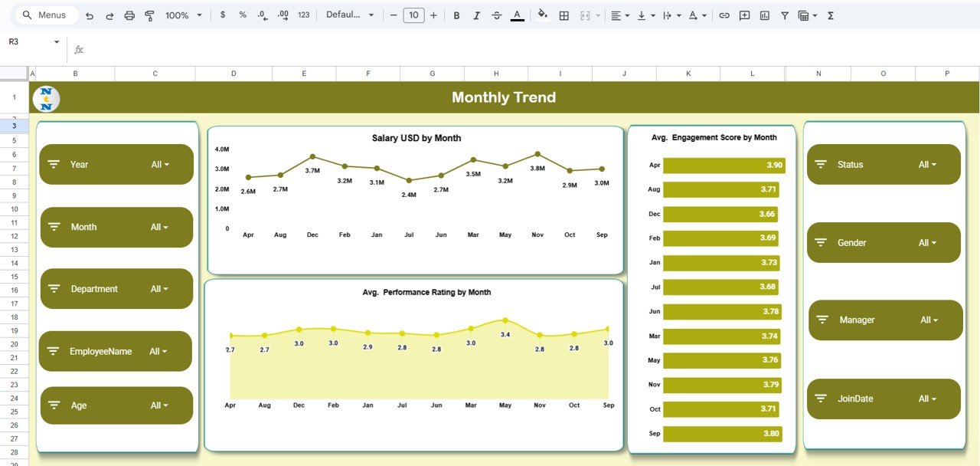Click the insert link icon

(724, 15)
